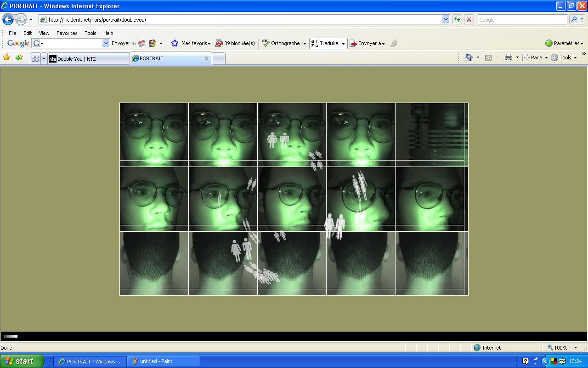Open the Windows Start menu

[22, 361]
